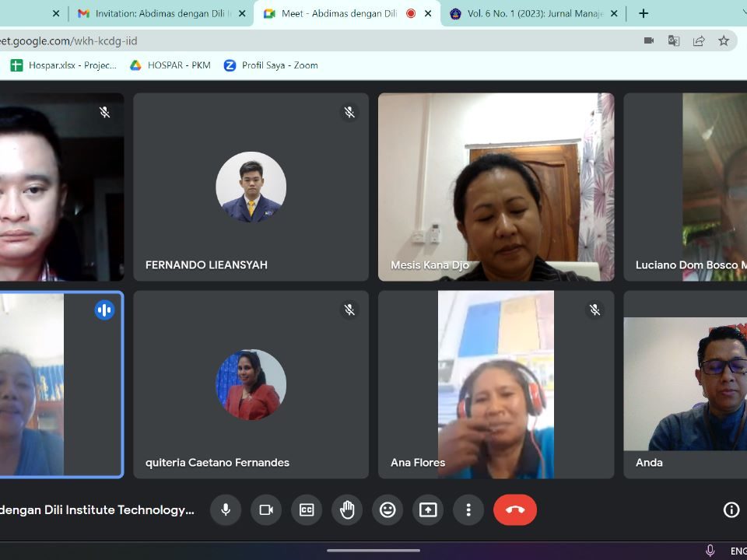Image resolution: width=747 pixels, height=560 pixels.
Task: Close the Meet tab
Action: (428, 13)
